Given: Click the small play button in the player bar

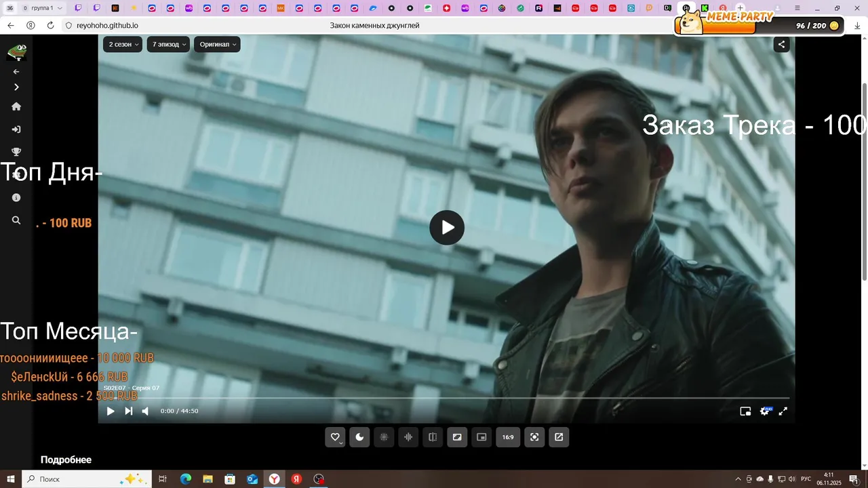Looking at the screenshot, I should click(111, 411).
